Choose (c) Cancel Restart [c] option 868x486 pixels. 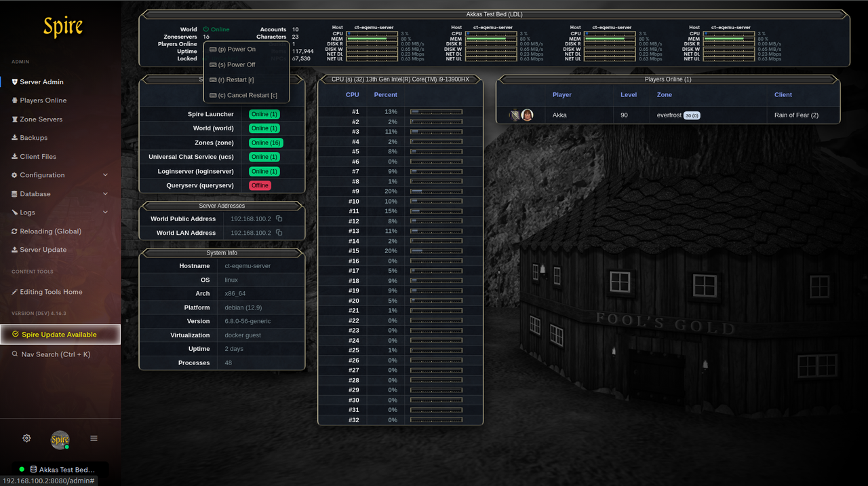246,95
